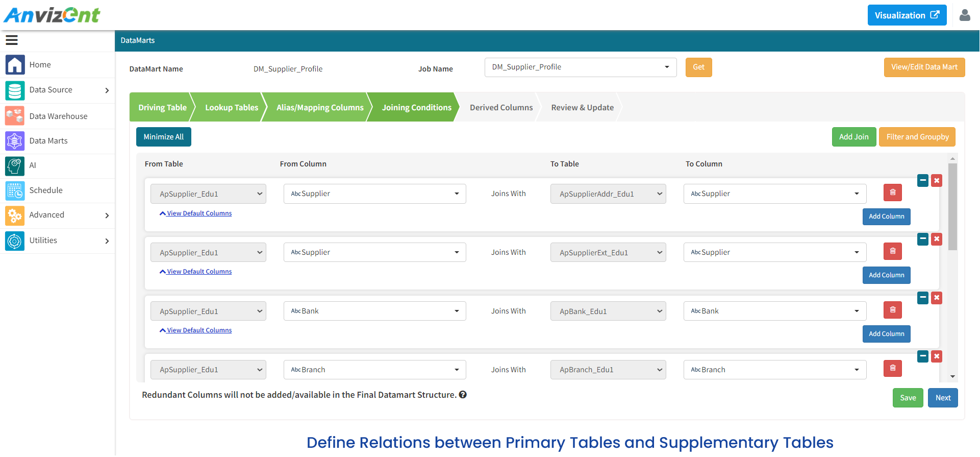Go to the Review & Update step

pyautogui.click(x=582, y=107)
